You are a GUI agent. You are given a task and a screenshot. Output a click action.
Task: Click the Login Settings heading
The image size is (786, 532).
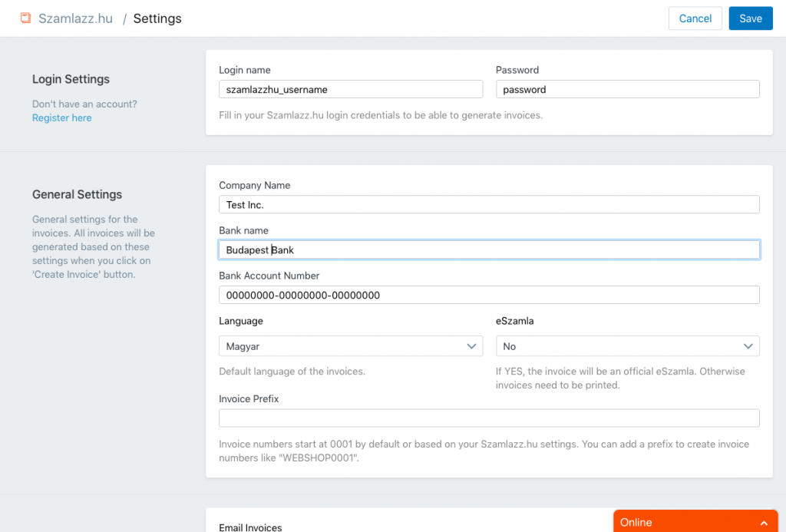click(71, 79)
